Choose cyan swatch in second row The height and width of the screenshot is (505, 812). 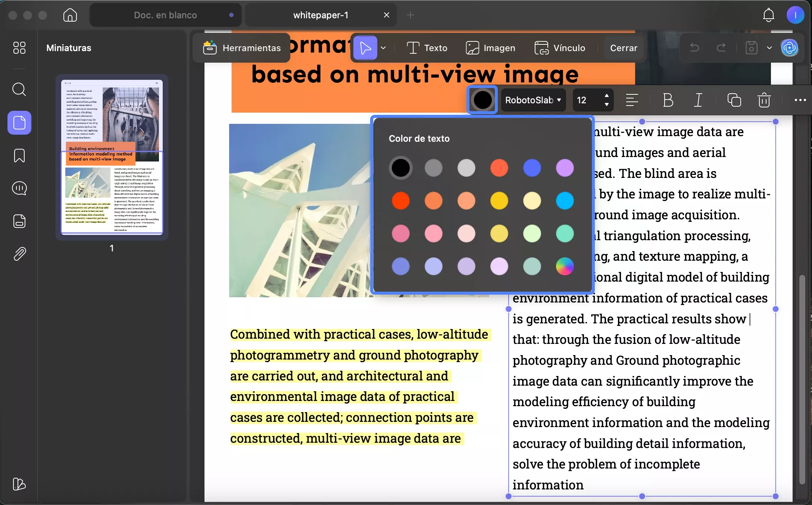[565, 201]
